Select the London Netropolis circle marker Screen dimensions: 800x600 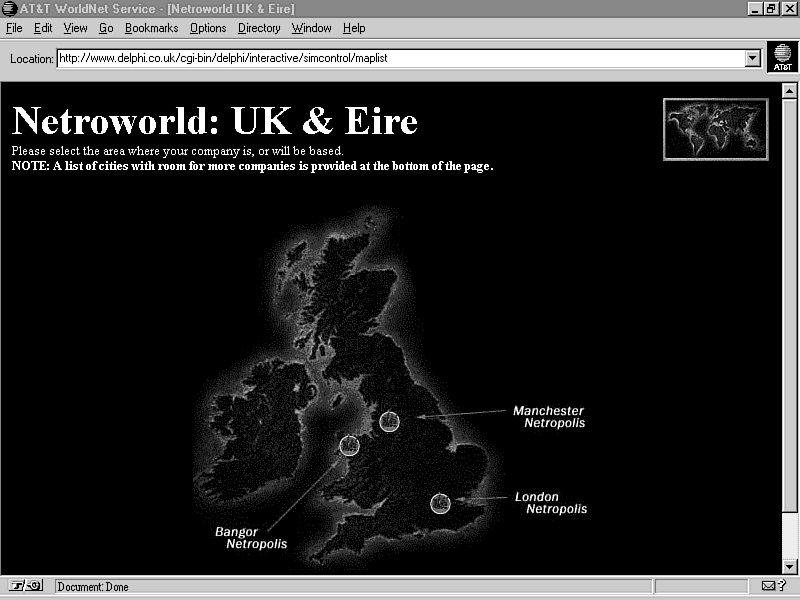(440, 504)
